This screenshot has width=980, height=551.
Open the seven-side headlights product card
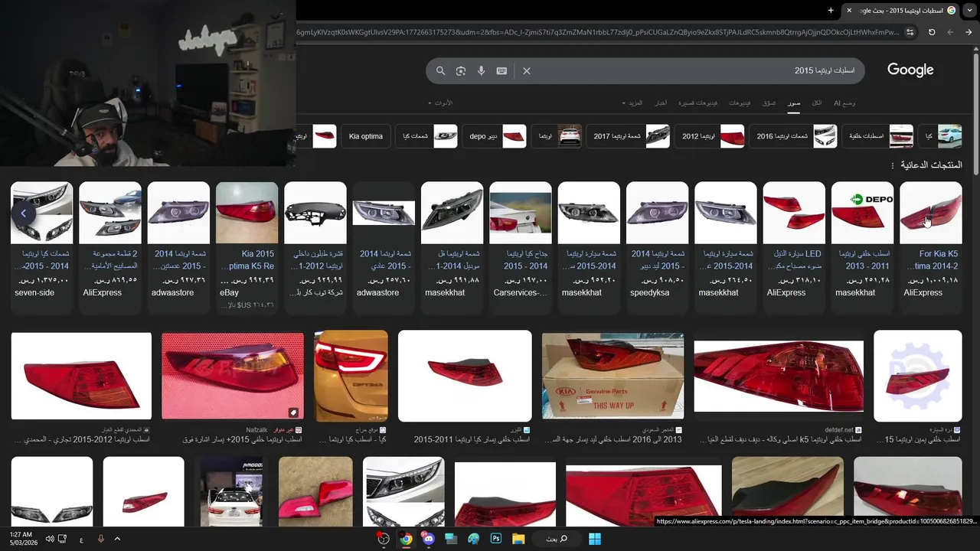pos(41,248)
